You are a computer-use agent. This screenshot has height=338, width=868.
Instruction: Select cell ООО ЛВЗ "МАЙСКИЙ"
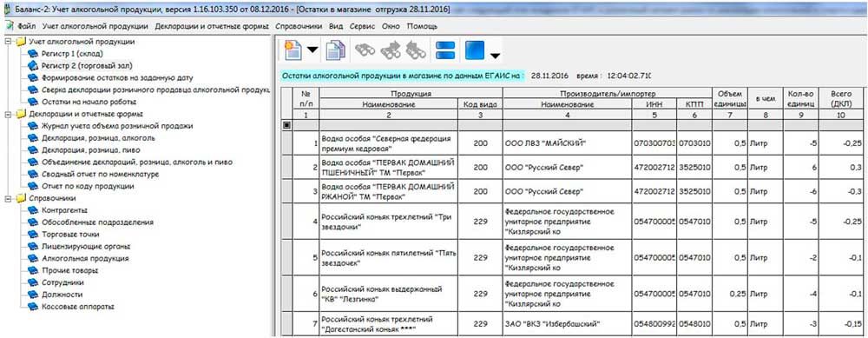click(568, 143)
